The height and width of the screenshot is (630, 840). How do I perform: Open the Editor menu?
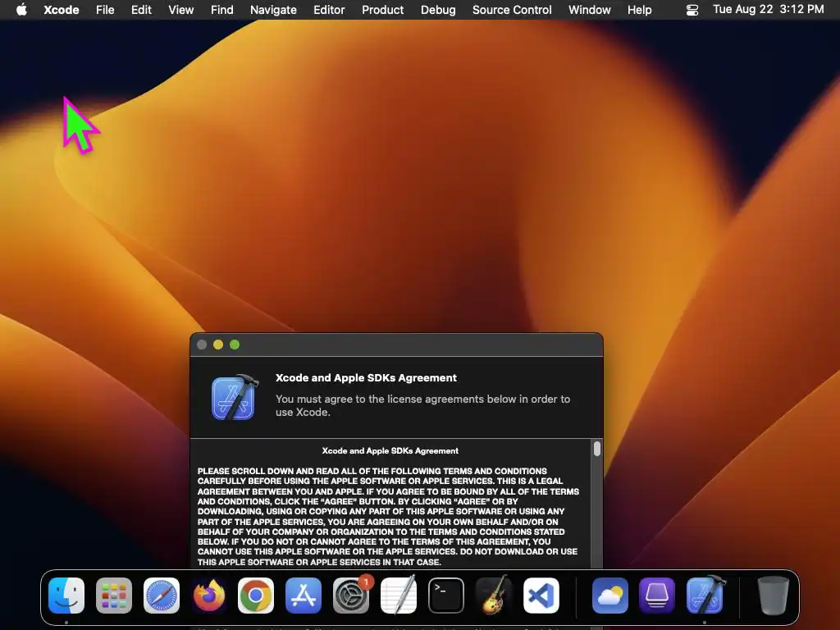click(329, 10)
